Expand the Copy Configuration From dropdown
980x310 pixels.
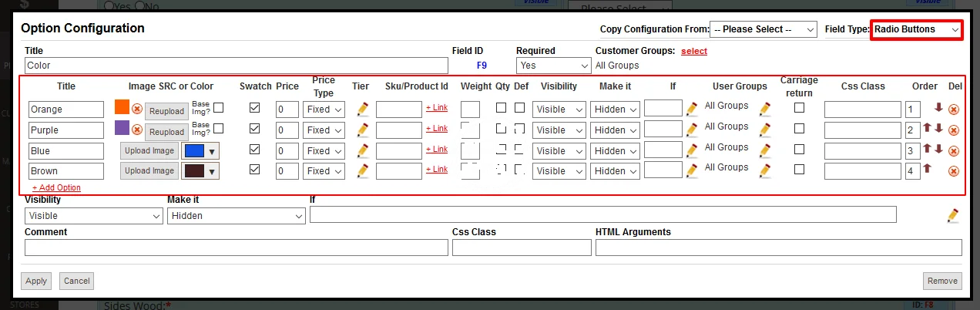[x=763, y=29]
